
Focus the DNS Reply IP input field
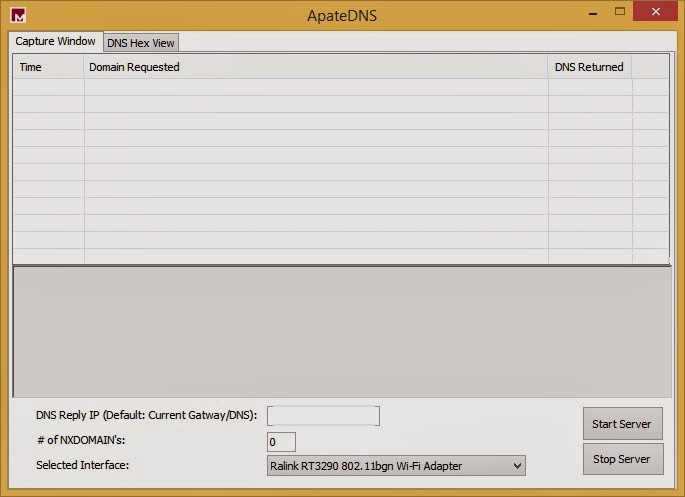[323, 415]
